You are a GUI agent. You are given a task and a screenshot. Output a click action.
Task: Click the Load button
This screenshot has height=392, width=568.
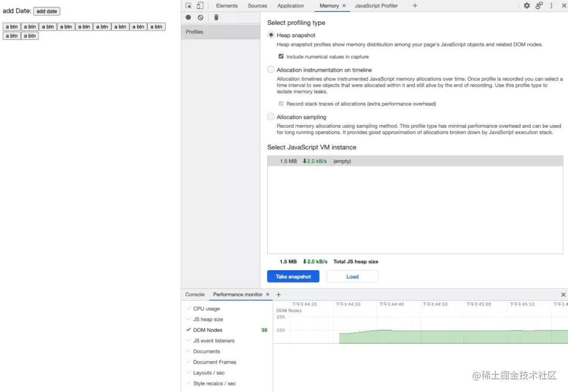pyautogui.click(x=352, y=276)
